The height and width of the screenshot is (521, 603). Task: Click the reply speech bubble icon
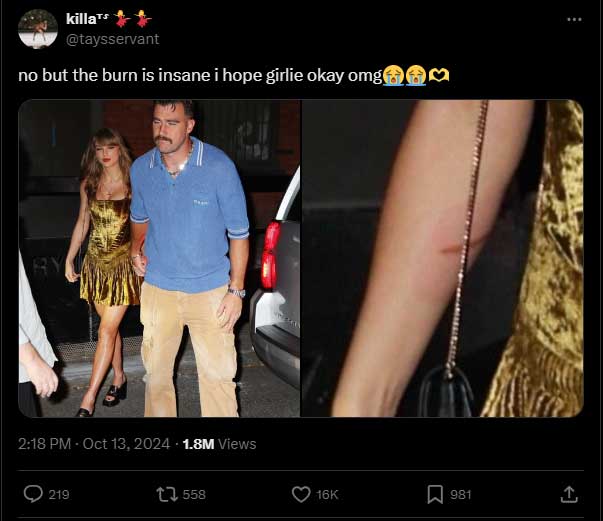point(33,494)
